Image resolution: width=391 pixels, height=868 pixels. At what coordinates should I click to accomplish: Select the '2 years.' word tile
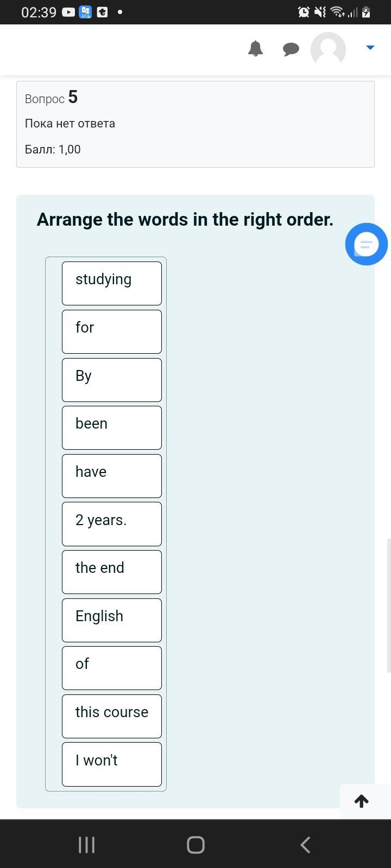tap(112, 524)
